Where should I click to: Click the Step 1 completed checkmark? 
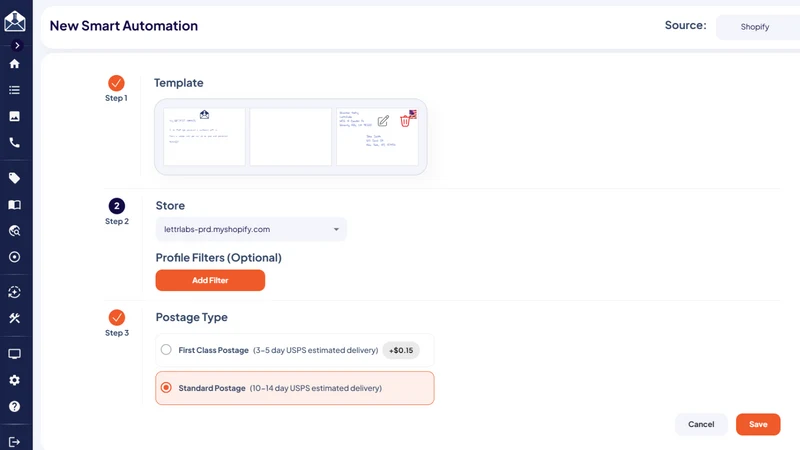click(116, 83)
